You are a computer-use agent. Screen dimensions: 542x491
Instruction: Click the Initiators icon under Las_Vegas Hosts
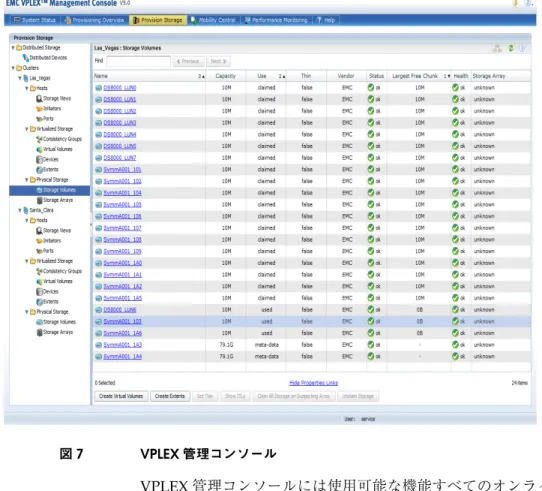[x=39, y=109]
